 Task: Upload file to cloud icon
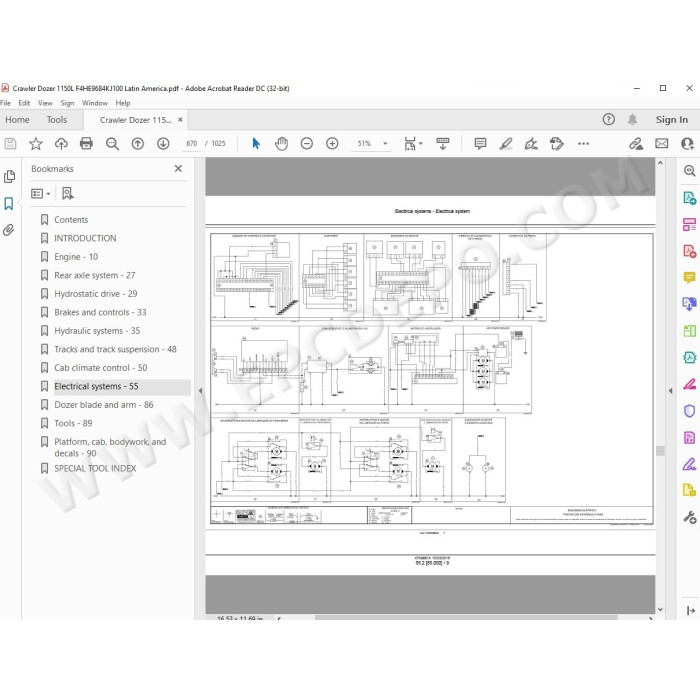pyautogui.click(x=61, y=143)
